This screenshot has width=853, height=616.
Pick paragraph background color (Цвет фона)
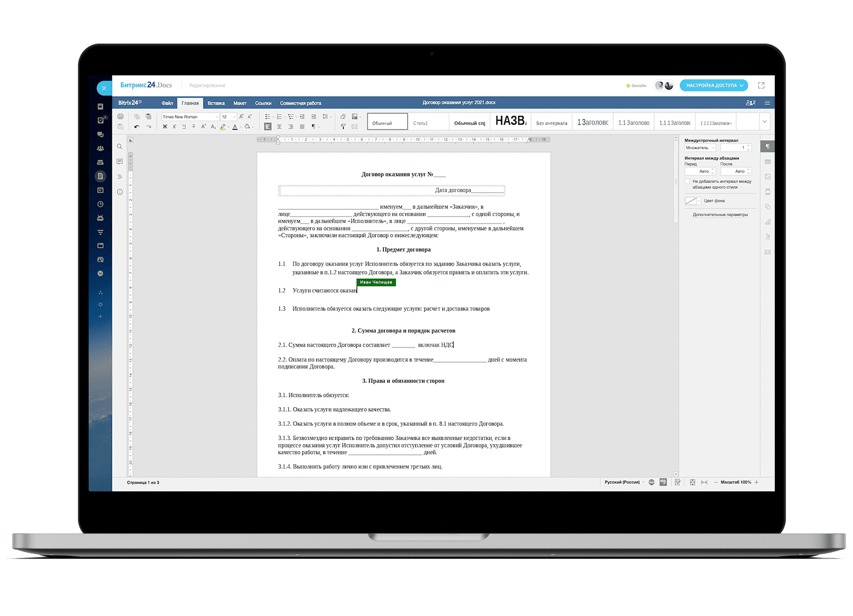(693, 201)
